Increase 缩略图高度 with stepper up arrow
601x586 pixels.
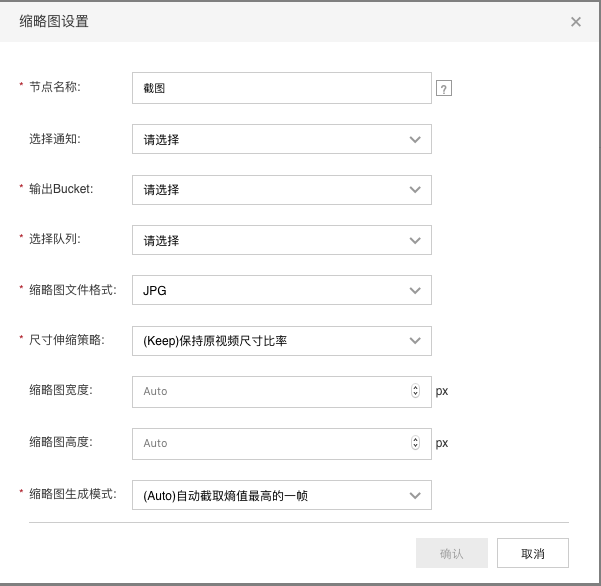(415, 440)
